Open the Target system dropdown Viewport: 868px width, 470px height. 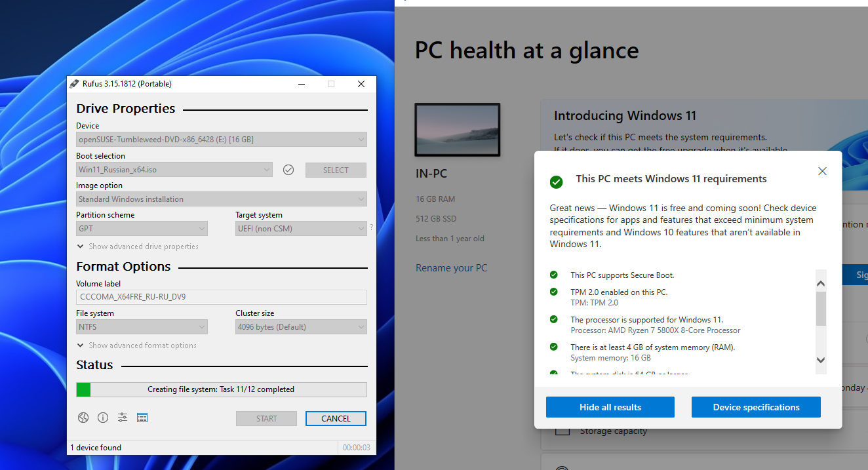[x=301, y=229]
